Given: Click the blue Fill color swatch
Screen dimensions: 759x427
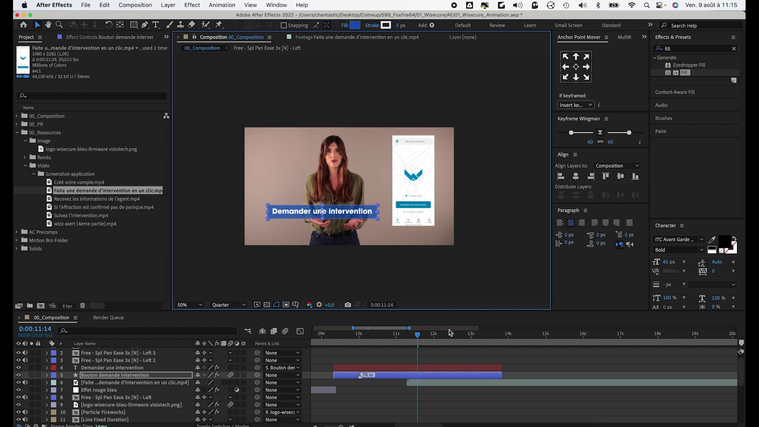Looking at the screenshot, I should 354,25.
